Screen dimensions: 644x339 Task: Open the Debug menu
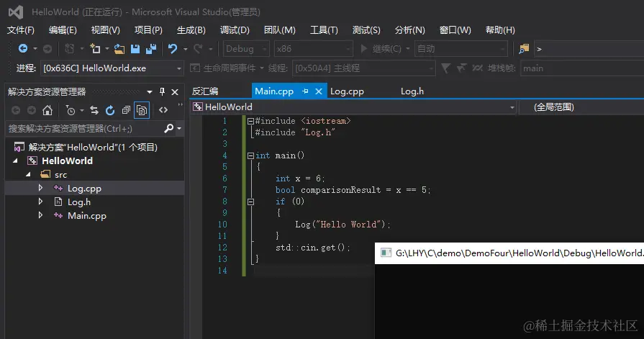(235, 30)
